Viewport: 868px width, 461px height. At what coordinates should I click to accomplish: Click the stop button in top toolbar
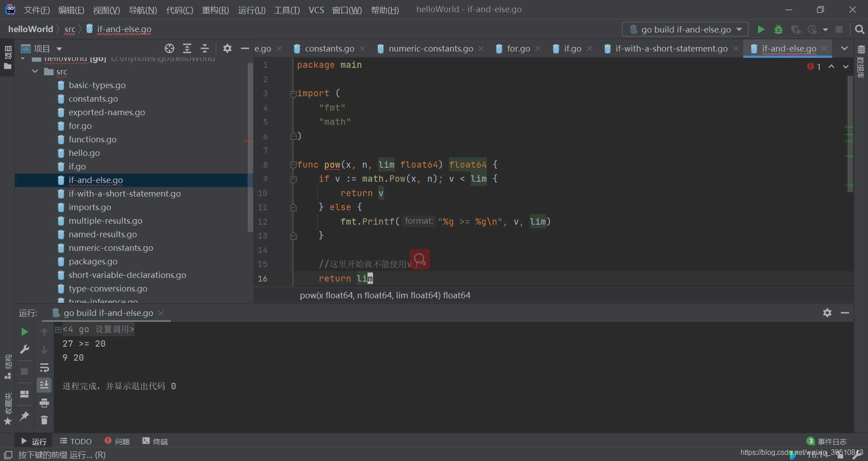pyautogui.click(x=839, y=29)
